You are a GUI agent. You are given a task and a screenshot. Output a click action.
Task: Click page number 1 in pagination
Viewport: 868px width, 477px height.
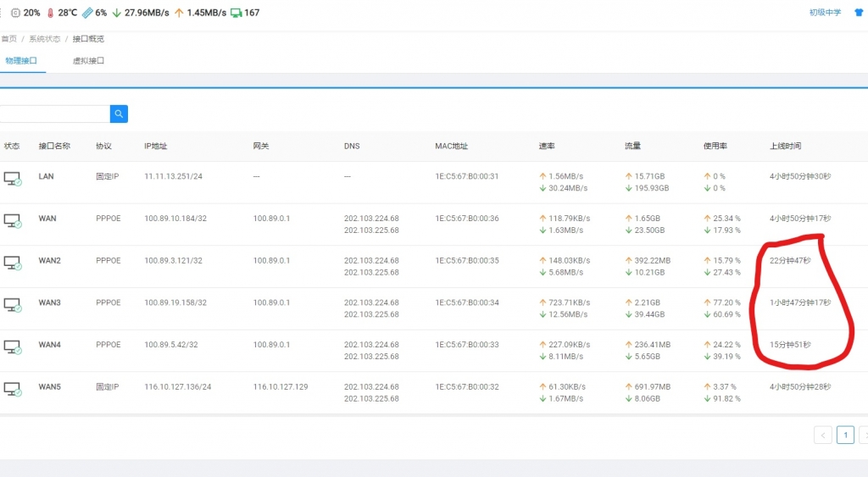[x=845, y=435]
